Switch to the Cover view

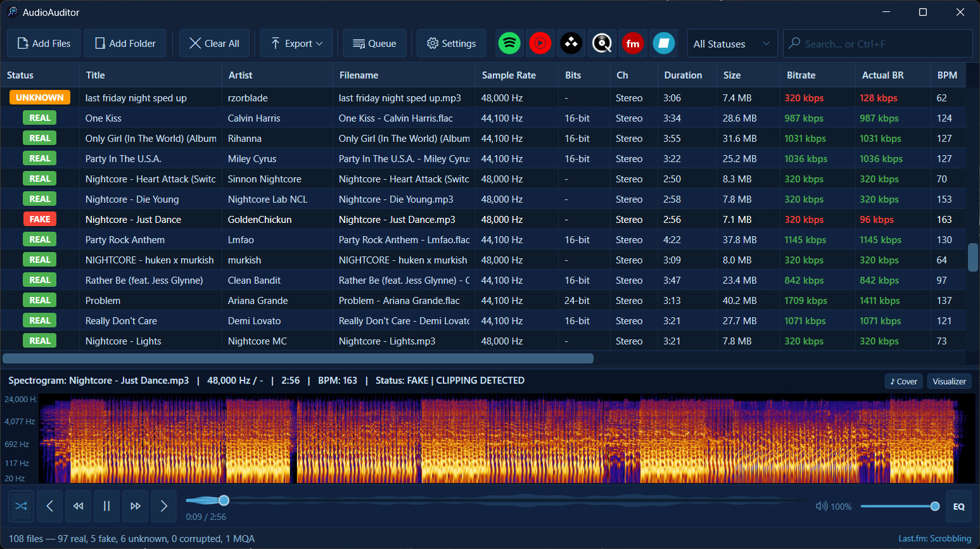coord(903,381)
